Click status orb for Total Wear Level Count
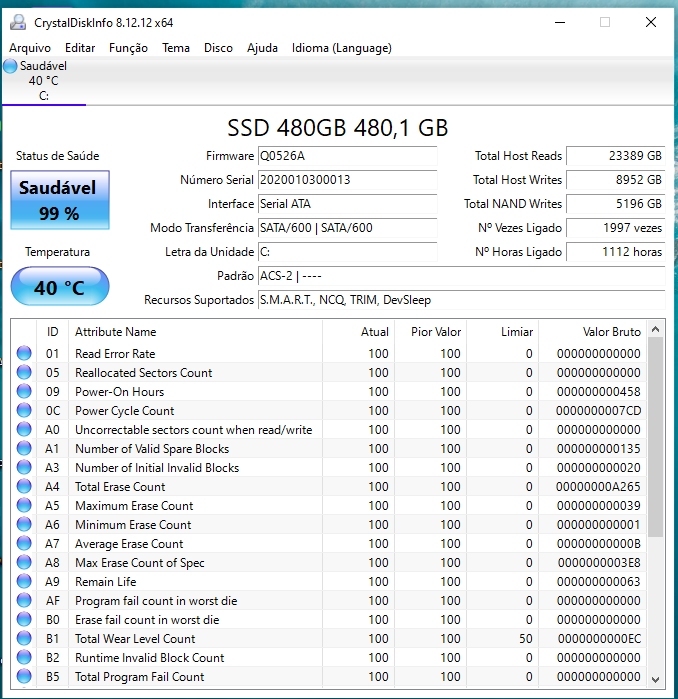Screen dimensions: 678x699 pyautogui.click(x=24, y=638)
